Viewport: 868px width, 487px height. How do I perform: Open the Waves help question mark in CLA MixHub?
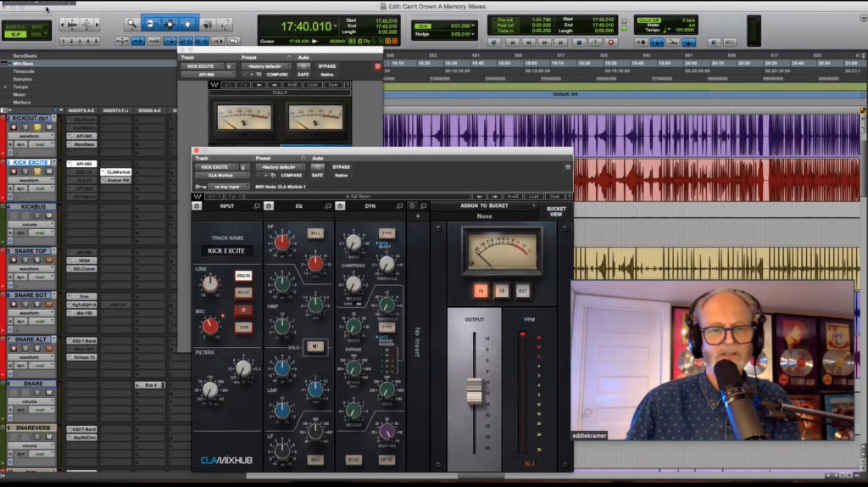tap(569, 196)
